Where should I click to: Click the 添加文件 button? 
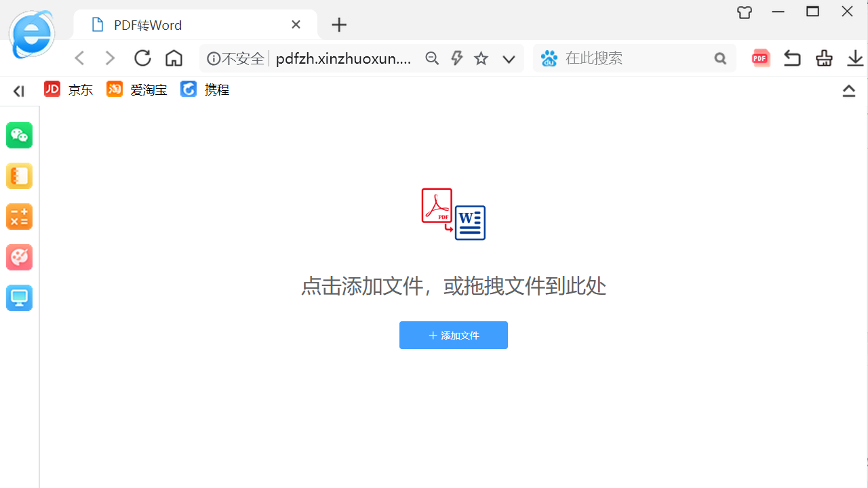point(453,335)
